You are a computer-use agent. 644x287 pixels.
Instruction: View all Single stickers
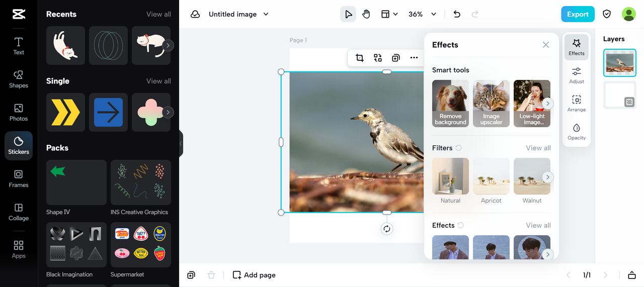click(158, 81)
